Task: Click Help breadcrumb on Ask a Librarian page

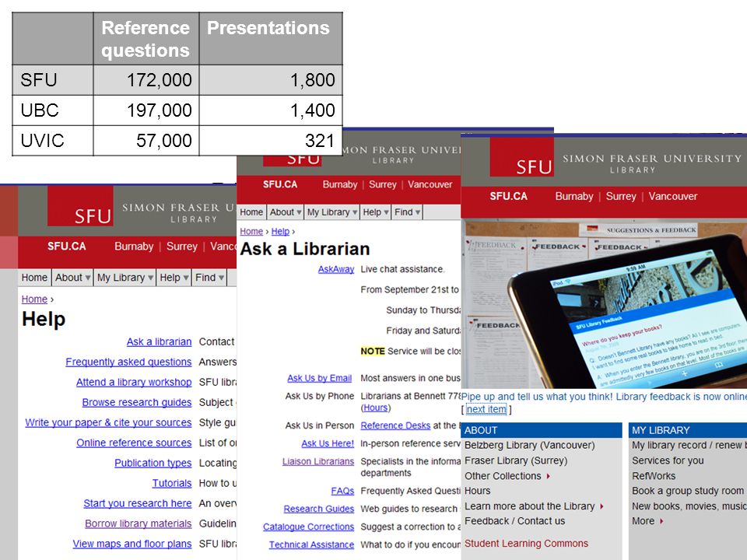Action: point(280,232)
